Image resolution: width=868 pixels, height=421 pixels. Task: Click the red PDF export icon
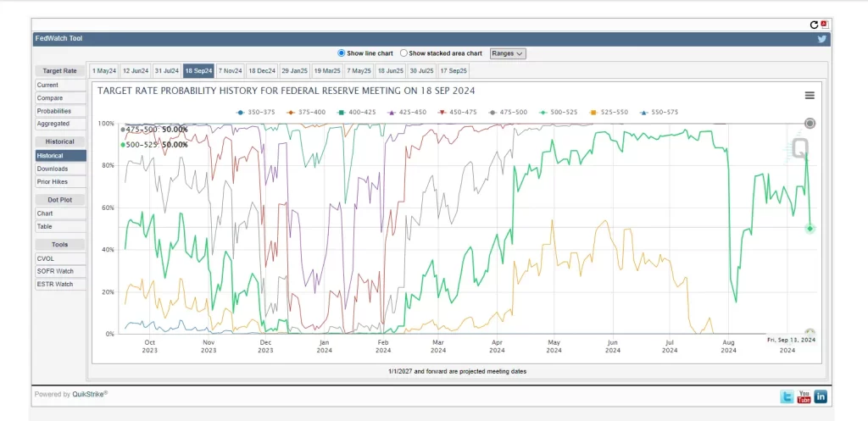823,25
